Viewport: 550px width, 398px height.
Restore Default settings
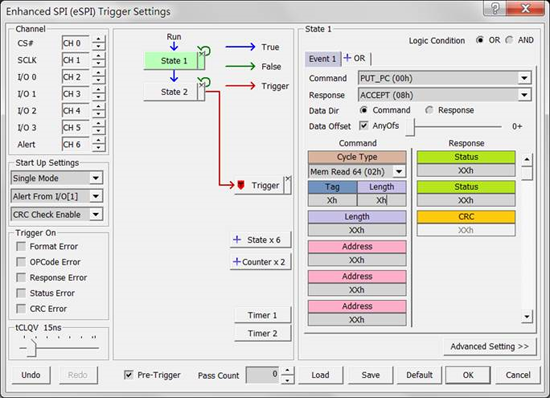click(x=419, y=375)
